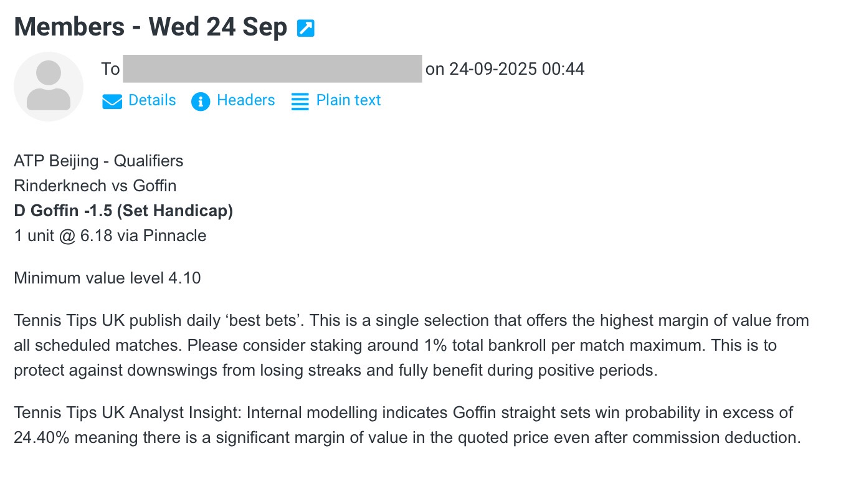Click the bold D Goffin -1.5 selection
Screen dimensions: 841x504
pos(123,211)
